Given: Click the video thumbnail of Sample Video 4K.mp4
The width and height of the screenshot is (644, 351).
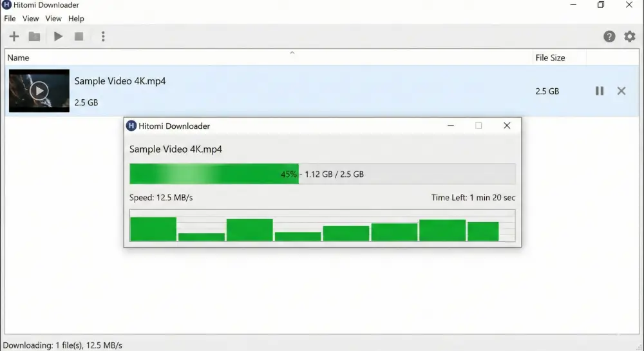Looking at the screenshot, I should pyautogui.click(x=39, y=91).
